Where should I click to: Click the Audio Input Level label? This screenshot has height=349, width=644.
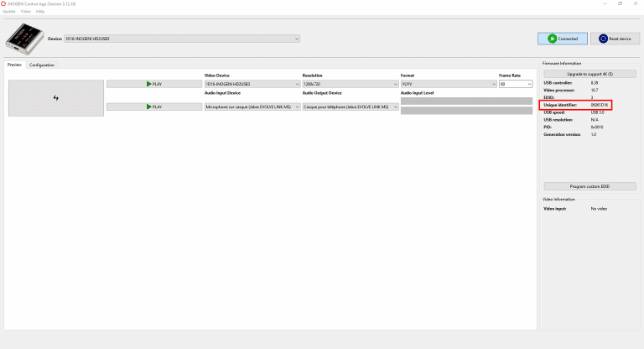click(x=417, y=93)
